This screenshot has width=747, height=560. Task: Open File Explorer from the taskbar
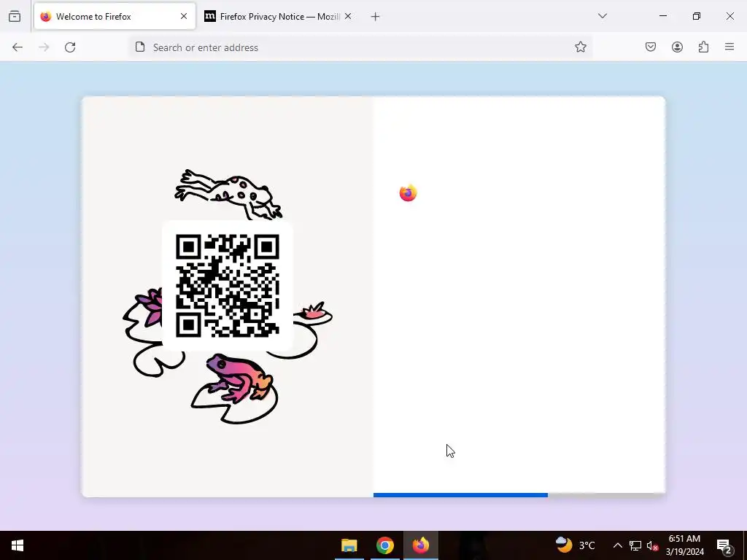[349, 545]
